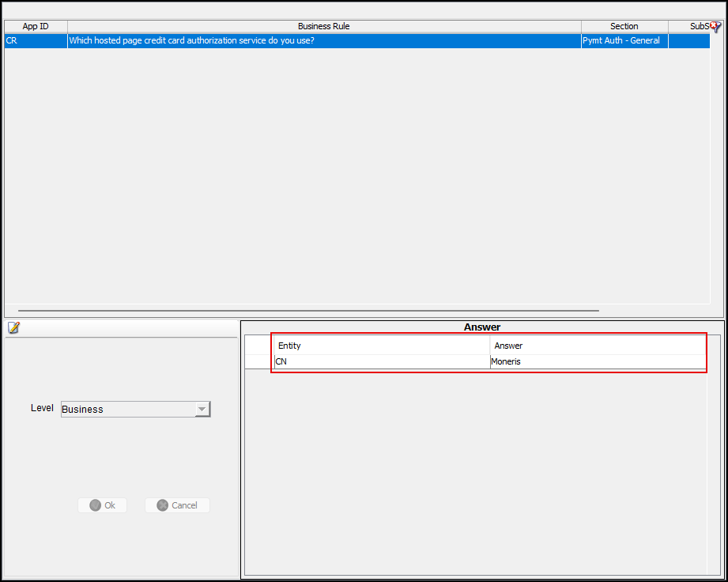Viewport: 728px width, 582px height.
Task: Click the clear filter funnel icon
Action: click(x=716, y=27)
